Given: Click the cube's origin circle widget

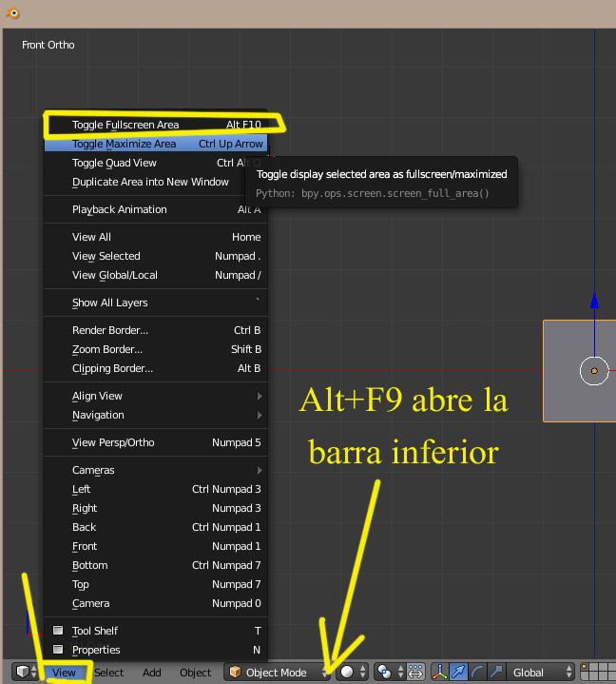Looking at the screenshot, I should click(594, 371).
